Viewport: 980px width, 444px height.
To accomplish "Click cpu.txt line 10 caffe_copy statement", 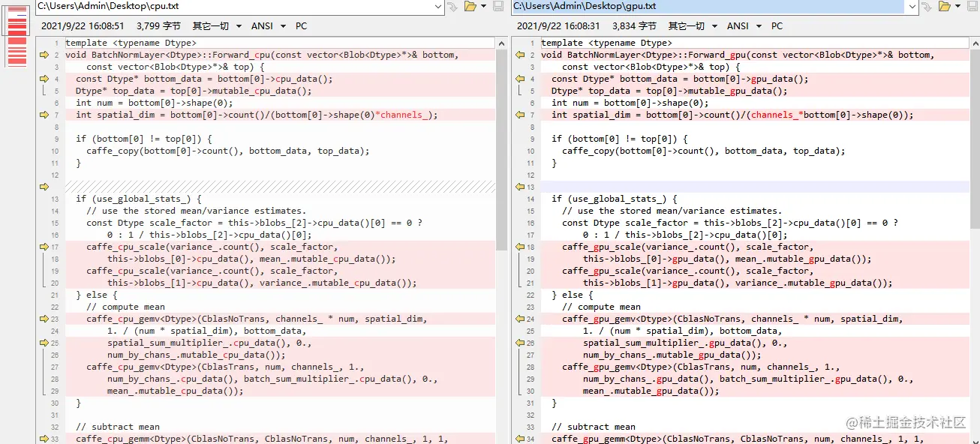I will tap(228, 151).
